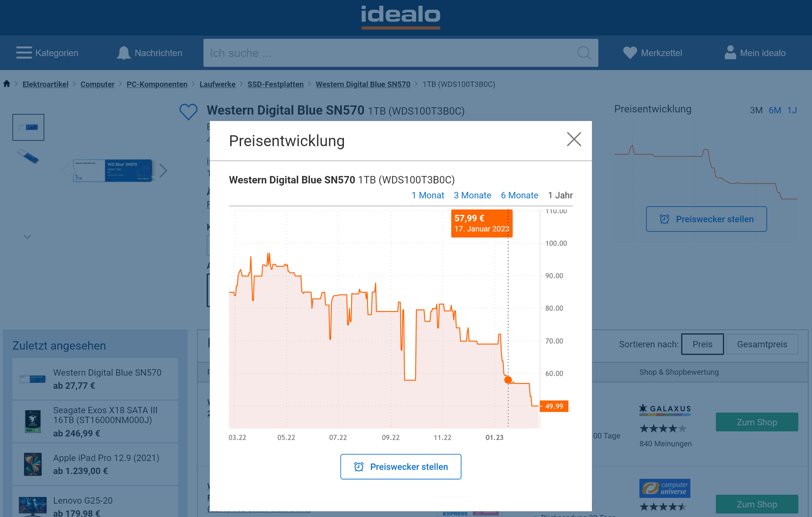This screenshot has height=517, width=812.
Task: Sort offers by Preis
Action: 702,344
